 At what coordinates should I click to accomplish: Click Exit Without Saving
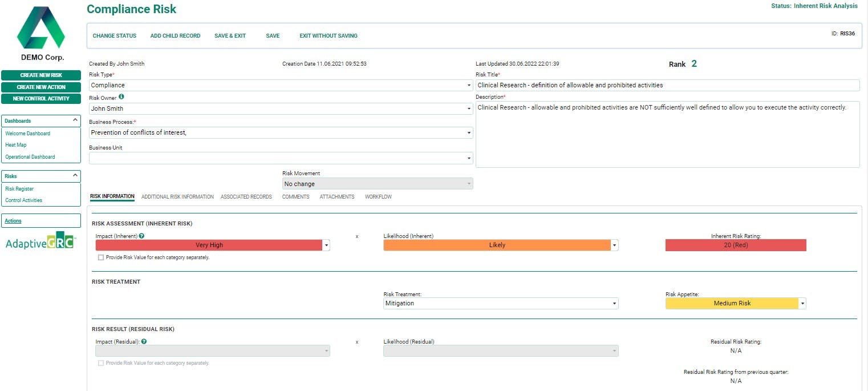tap(328, 35)
